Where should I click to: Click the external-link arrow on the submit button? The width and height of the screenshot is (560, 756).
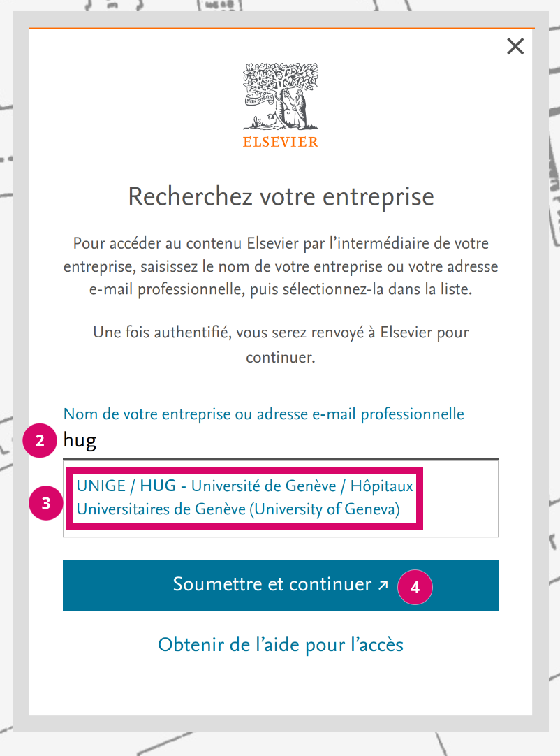click(383, 586)
